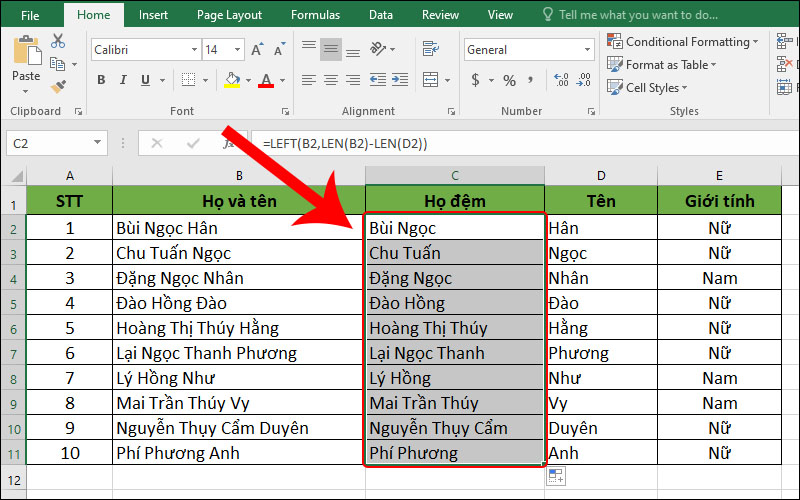Decrease decimal places

point(584,80)
